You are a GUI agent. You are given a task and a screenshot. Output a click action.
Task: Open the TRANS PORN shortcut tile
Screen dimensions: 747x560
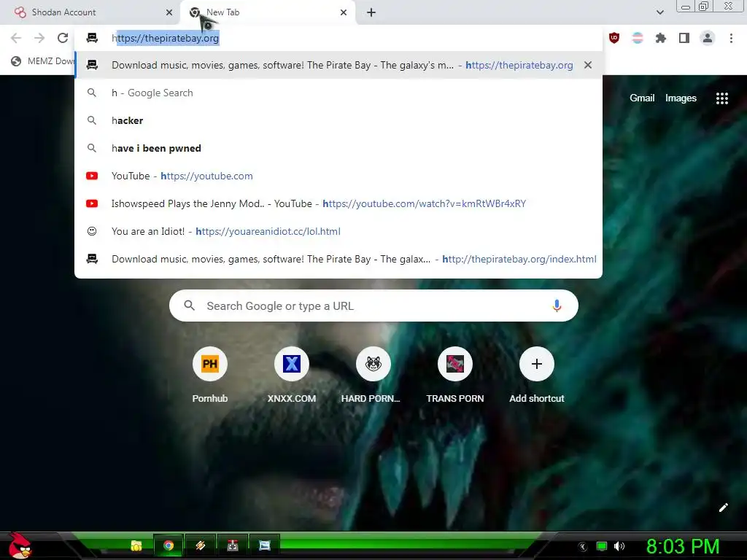[455, 376]
